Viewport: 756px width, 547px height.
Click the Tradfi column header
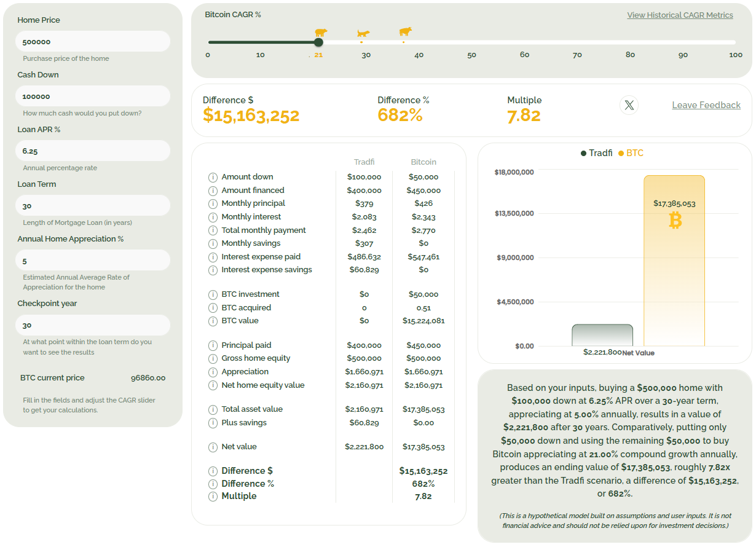[364, 162]
